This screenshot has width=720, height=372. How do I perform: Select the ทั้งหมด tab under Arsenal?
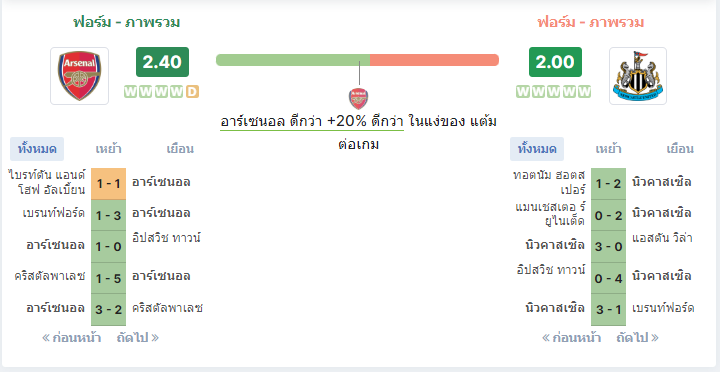click(37, 149)
